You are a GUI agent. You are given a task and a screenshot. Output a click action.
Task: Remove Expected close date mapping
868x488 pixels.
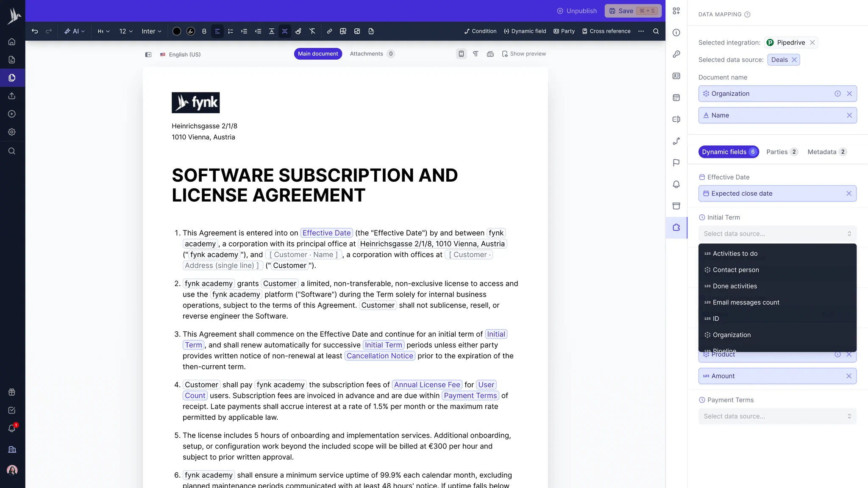[x=849, y=194]
